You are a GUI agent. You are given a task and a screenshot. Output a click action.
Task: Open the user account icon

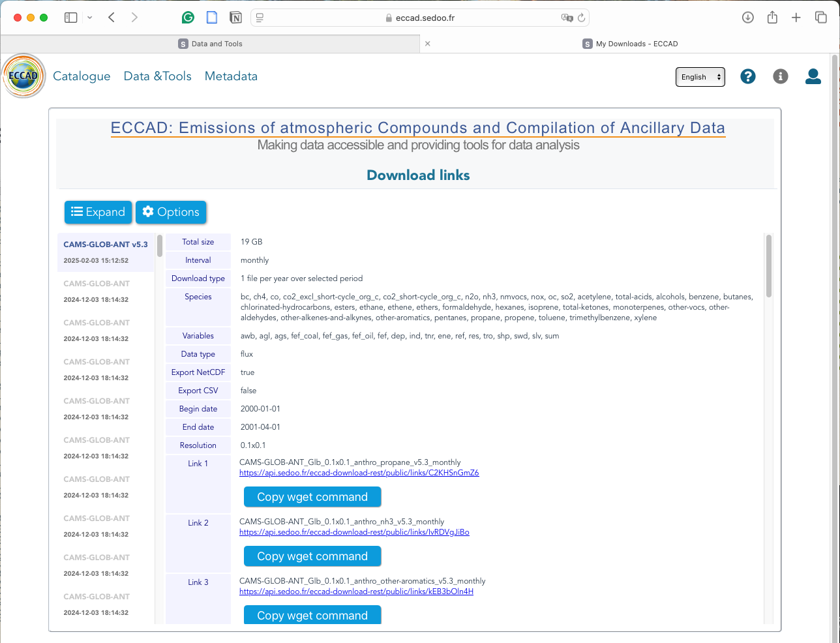813,76
